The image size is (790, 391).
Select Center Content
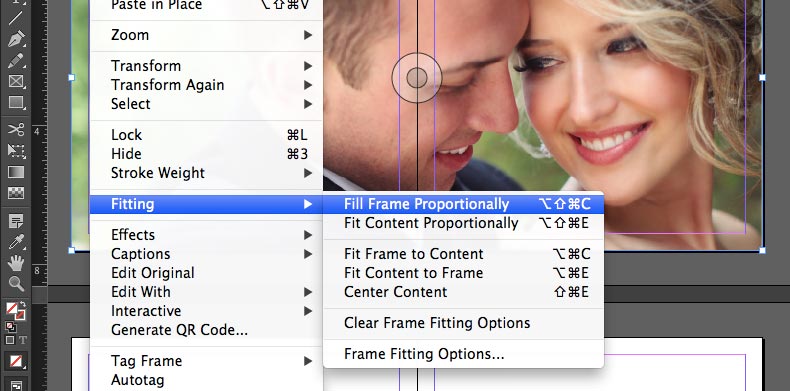tap(464, 292)
